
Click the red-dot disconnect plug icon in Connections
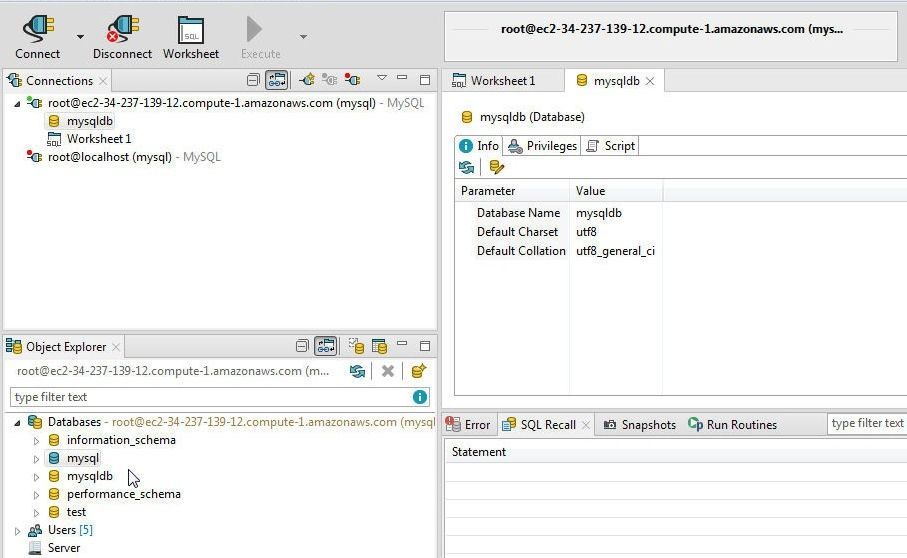pos(352,79)
